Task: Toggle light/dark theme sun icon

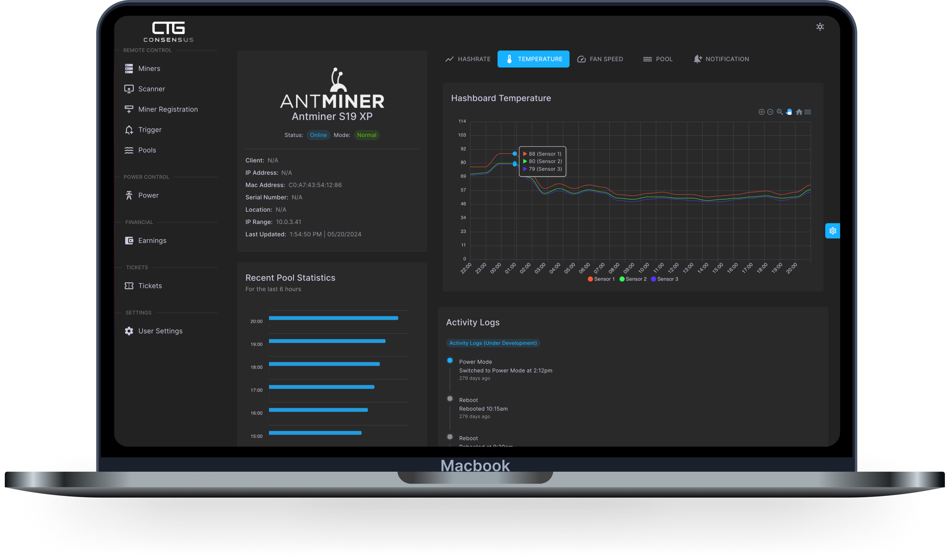Action: [820, 27]
